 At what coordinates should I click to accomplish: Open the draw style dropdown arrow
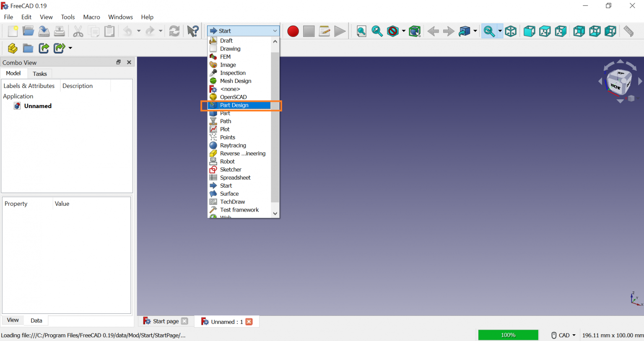pyautogui.click(x=403, y=31)
